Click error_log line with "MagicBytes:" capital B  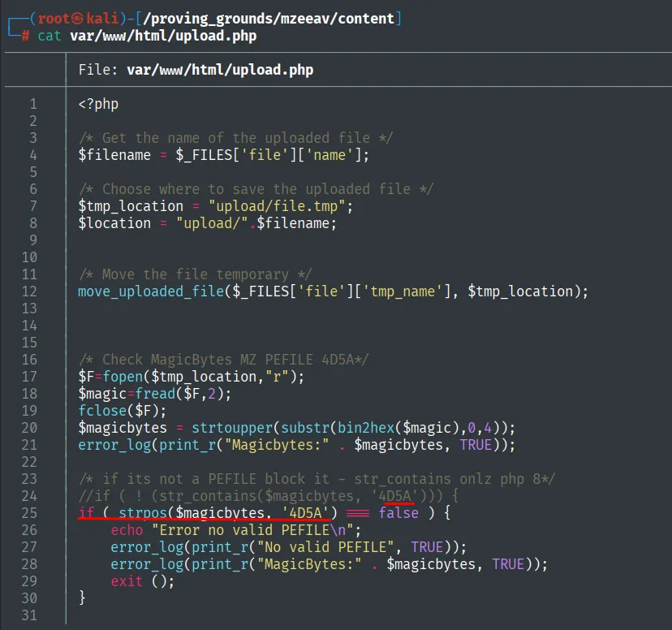point(330,564)
